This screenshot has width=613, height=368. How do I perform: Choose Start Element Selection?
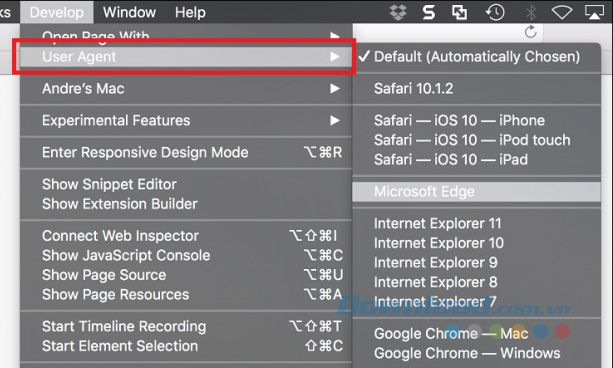point(186,346)
